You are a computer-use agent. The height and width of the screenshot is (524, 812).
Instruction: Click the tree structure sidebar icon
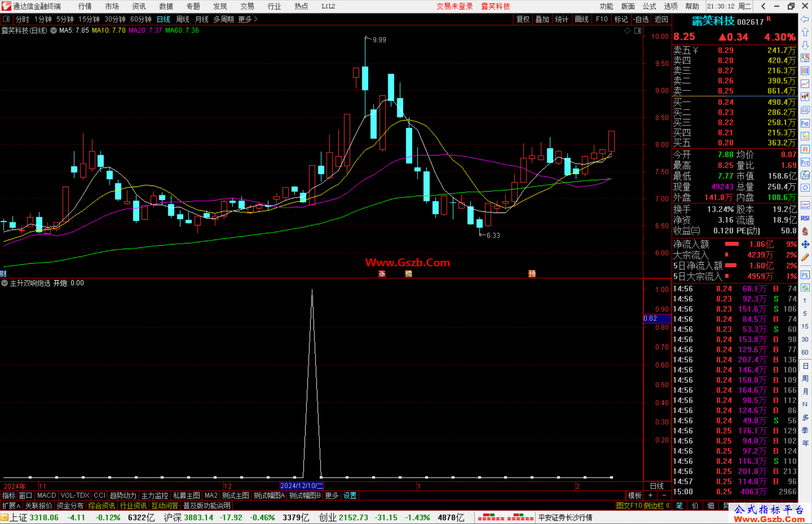[x=805, y=136]
